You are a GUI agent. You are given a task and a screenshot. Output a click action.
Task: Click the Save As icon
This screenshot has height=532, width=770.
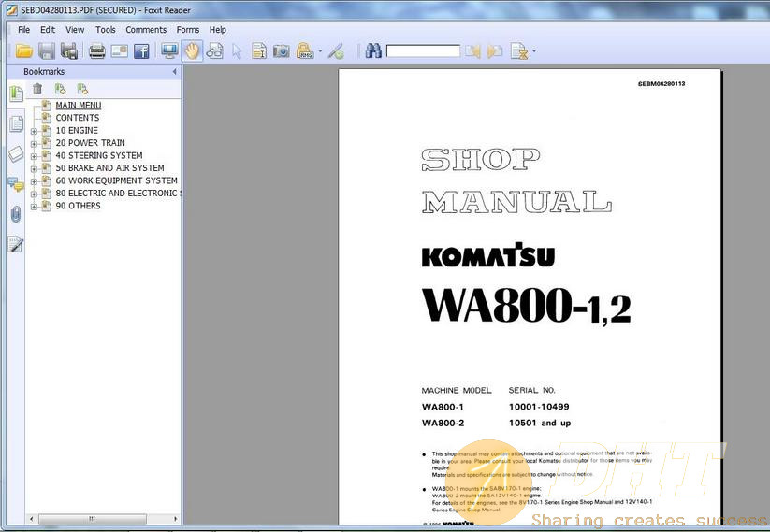pyautogui.click(x=69, y=50)
